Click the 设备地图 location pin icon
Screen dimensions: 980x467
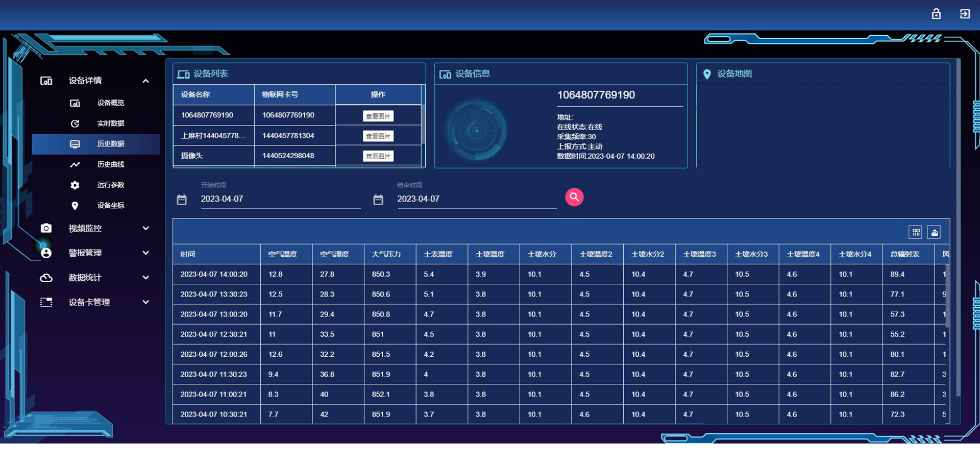pos(707,75)
